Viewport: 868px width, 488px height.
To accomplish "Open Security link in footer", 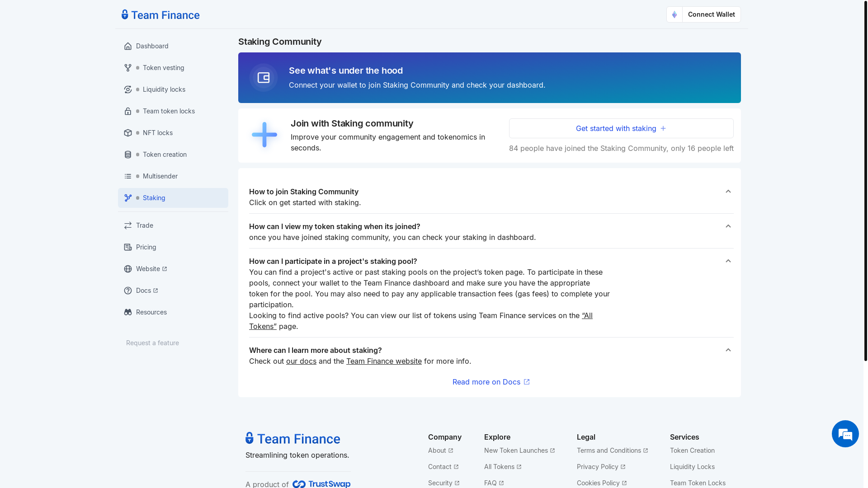I will coord(444,483).
